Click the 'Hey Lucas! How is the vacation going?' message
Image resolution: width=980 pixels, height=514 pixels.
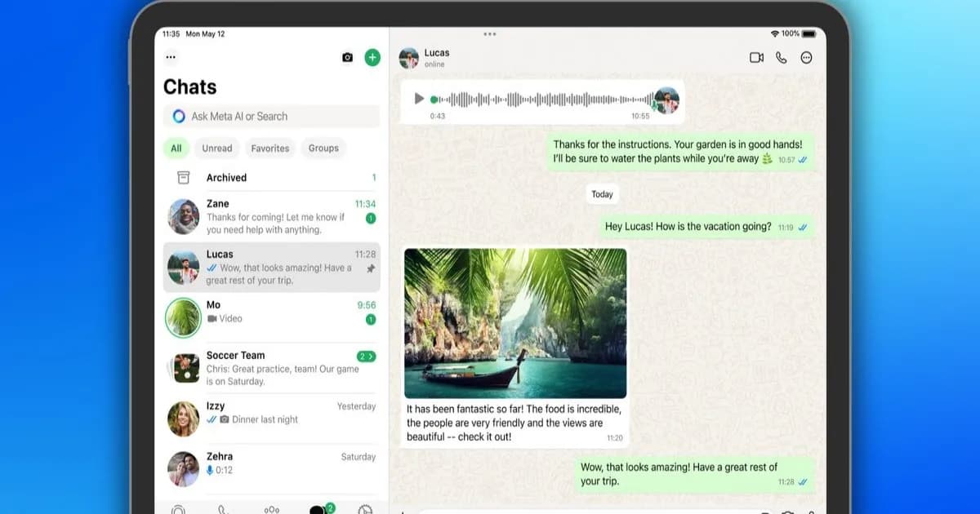pyautogui.click(x=706, y=227)
